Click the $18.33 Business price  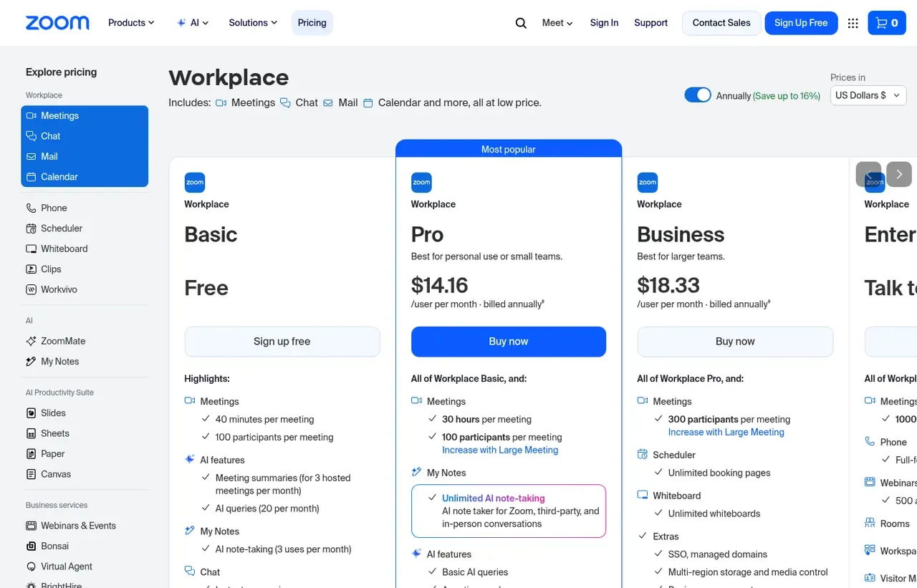(668, 285)
